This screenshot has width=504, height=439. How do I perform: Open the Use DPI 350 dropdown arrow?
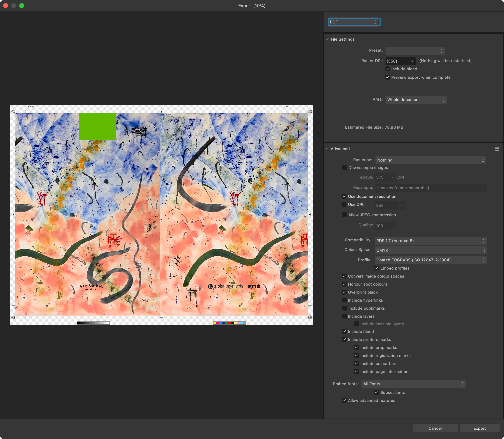point(402,205)
